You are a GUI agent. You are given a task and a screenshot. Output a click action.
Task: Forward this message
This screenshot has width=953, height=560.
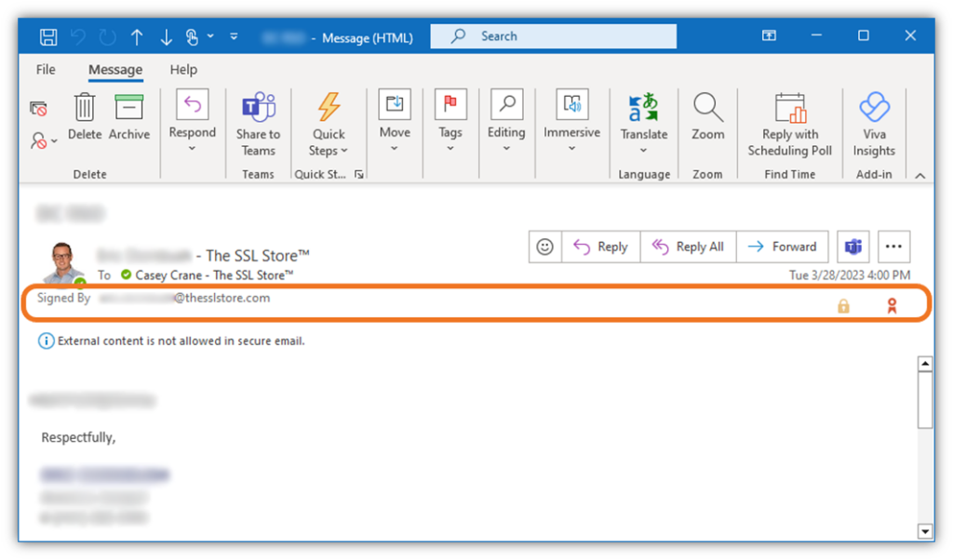point(782,247)
